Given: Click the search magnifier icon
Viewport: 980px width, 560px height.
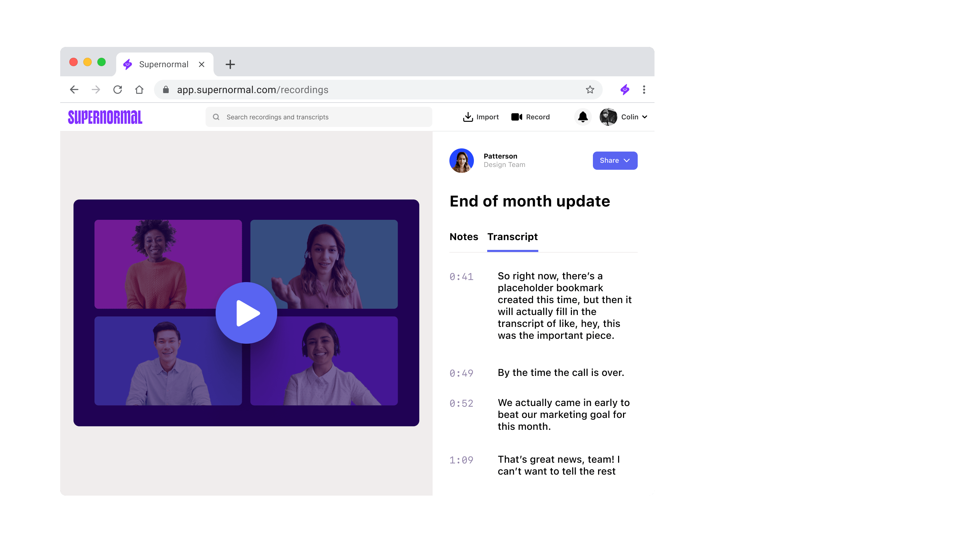Looking at the screenshot, I should [216, 117].
